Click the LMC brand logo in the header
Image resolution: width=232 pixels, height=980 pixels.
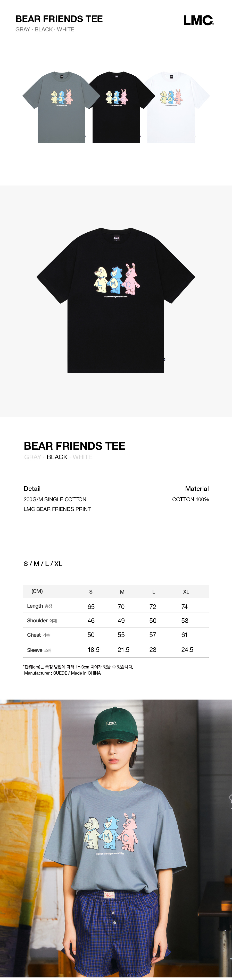[198, 21]
